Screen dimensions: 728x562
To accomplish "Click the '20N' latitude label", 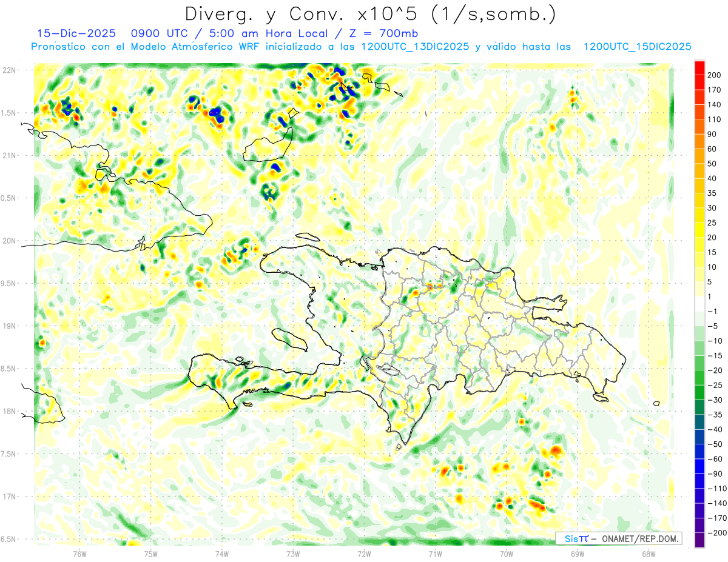I will [9, 241].
